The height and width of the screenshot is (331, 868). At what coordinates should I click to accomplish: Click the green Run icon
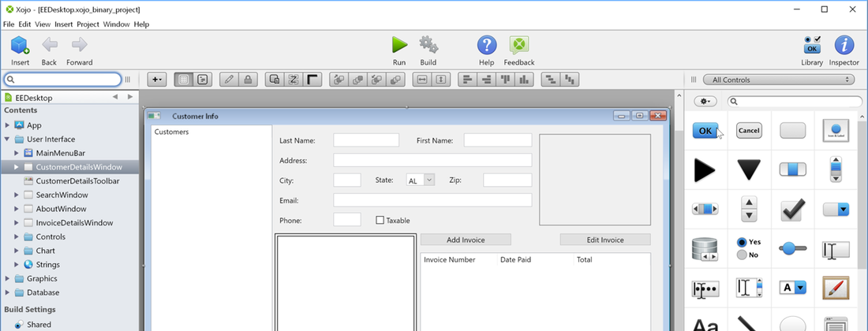click(x=399, y=45)
